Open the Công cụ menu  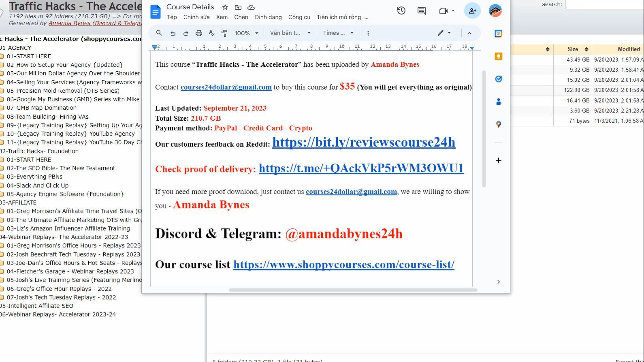click(299, 17)
